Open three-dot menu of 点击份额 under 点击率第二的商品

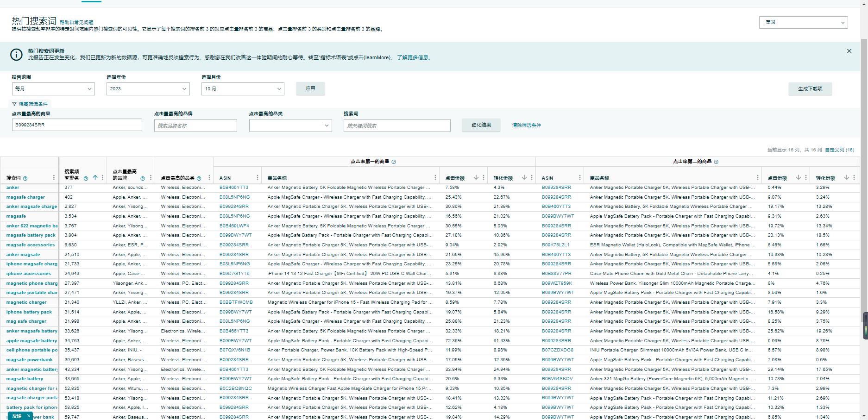click(806, 178)
